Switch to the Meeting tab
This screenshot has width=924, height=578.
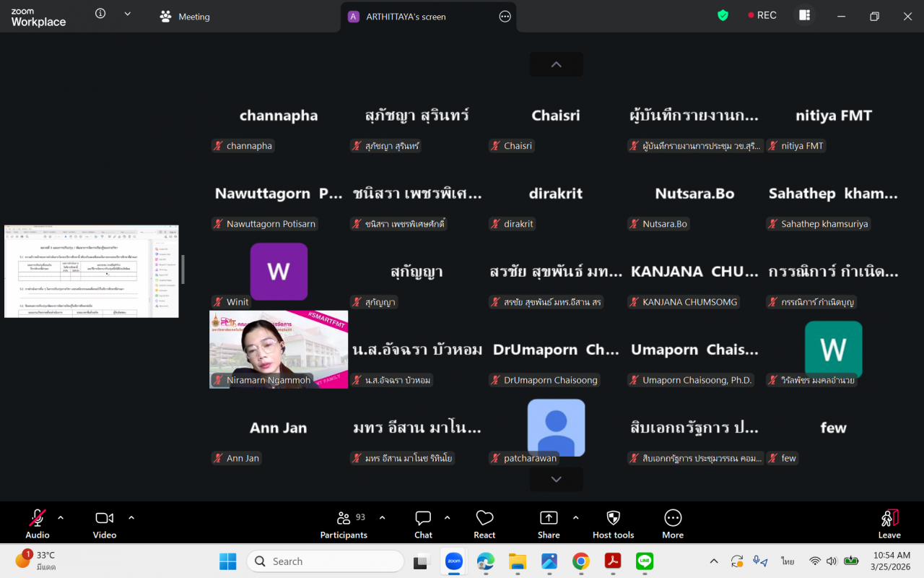(186, 17)
